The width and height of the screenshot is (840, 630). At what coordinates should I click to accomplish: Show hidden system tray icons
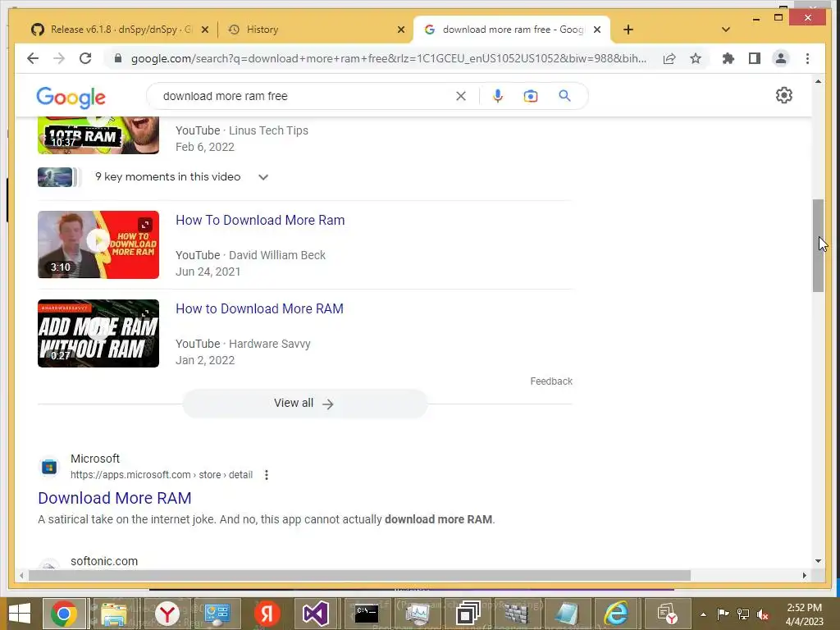click(703, 614)
